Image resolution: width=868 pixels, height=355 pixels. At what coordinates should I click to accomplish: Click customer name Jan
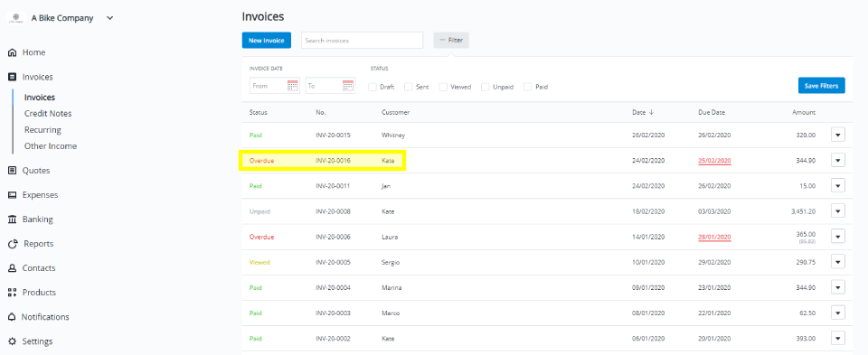point(386,186)
